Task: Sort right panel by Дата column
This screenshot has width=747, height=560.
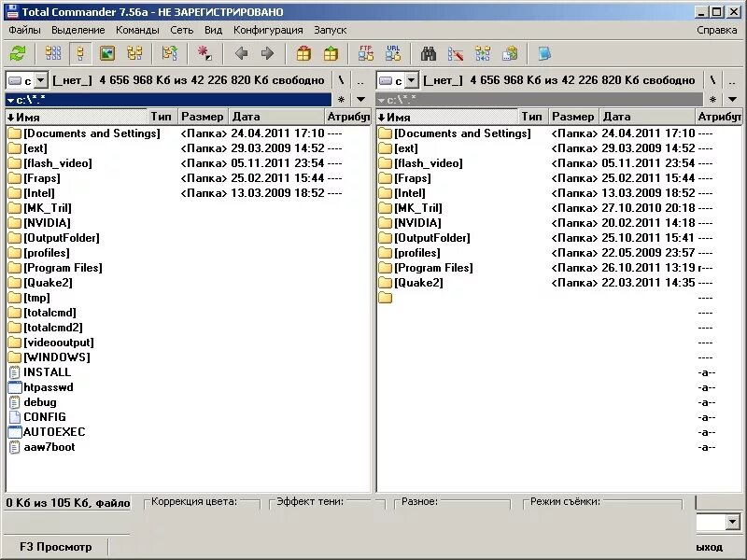Action: pyautogui.click(x=647, y=117)
